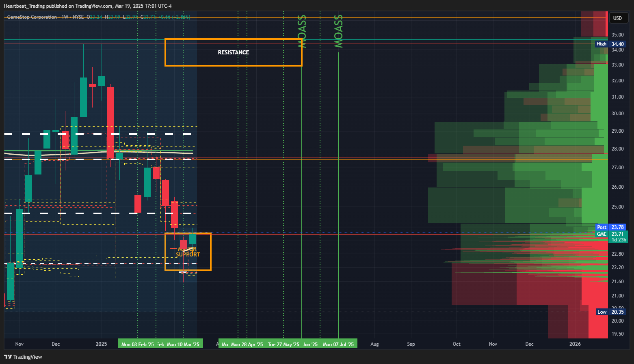Select the Mon 03 Feb '25 date marker
The width and height of the screenshot is (634, 364).
click(138, 344)
